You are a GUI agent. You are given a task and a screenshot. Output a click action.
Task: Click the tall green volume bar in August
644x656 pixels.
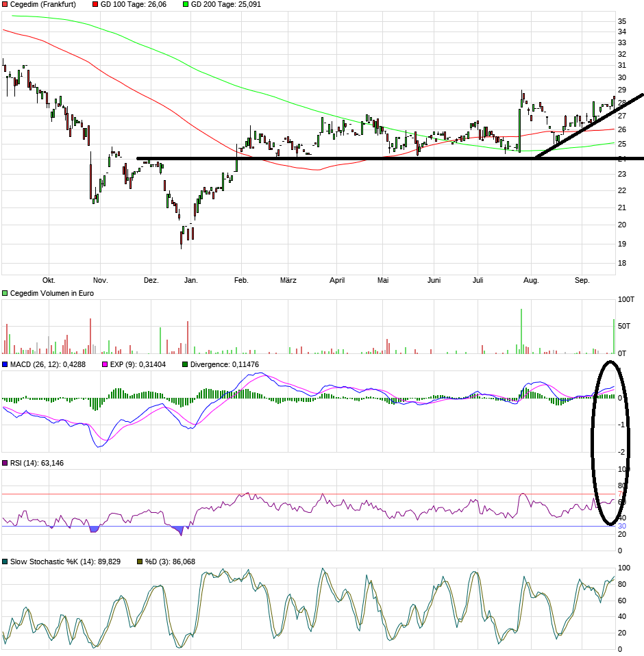tap(521, 331)
